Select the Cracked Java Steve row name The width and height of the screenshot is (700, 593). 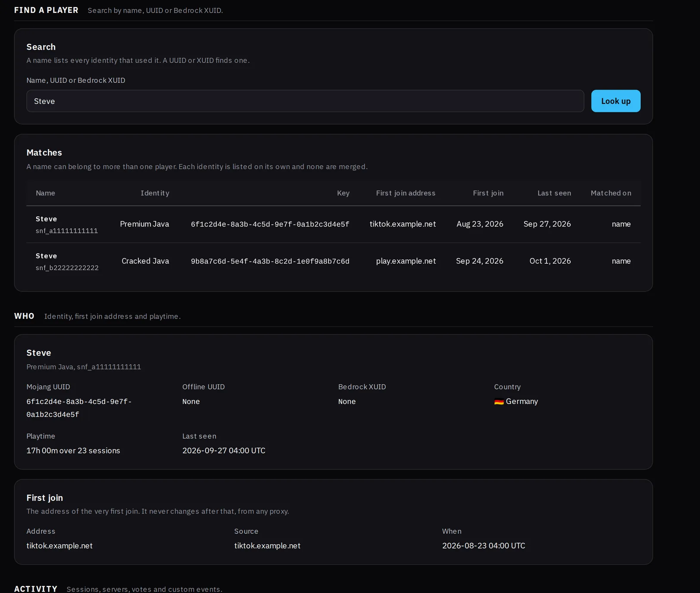(x=46, y=256)
